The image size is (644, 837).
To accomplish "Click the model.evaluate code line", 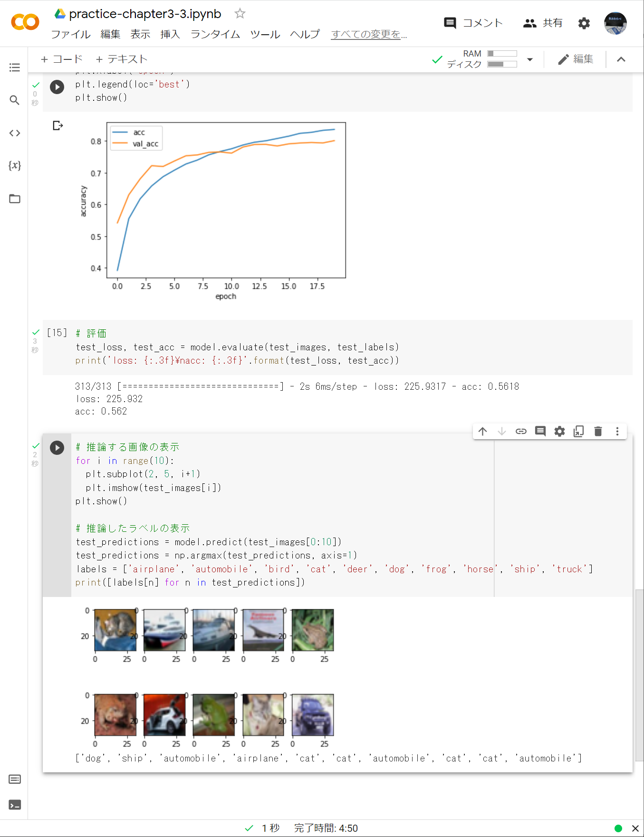I will 237,347.
